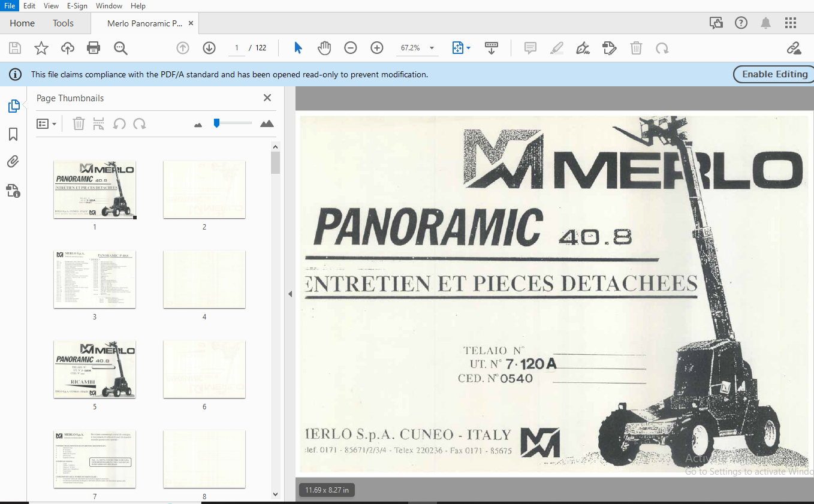This screenshot has height=504, width=814.
Task: Open the Help question mark menu
Action: click(x=741, y=23)
